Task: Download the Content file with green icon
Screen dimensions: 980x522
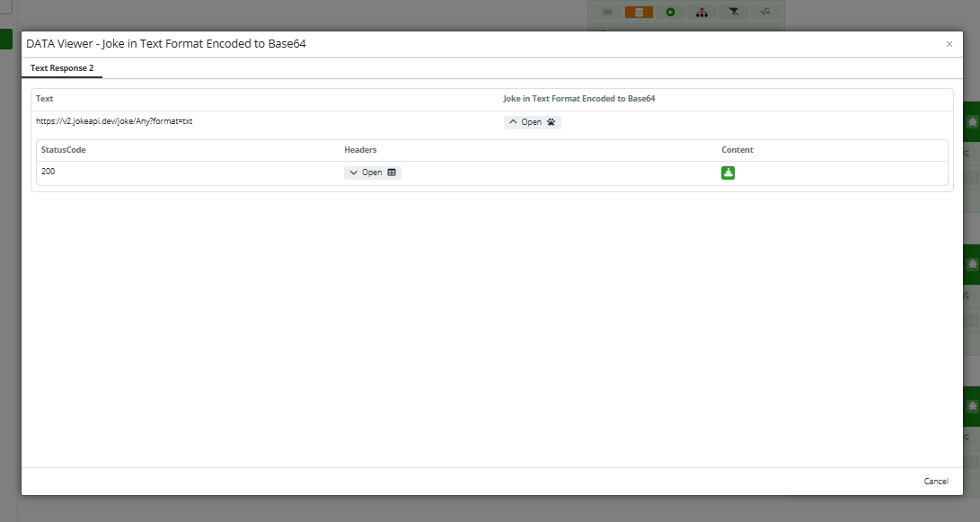Action: coord(728,173)
